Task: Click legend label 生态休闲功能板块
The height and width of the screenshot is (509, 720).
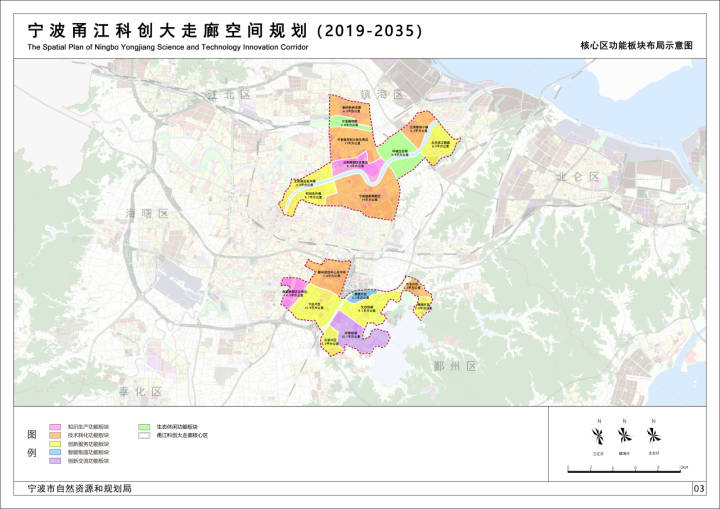Action: [177, 427]
